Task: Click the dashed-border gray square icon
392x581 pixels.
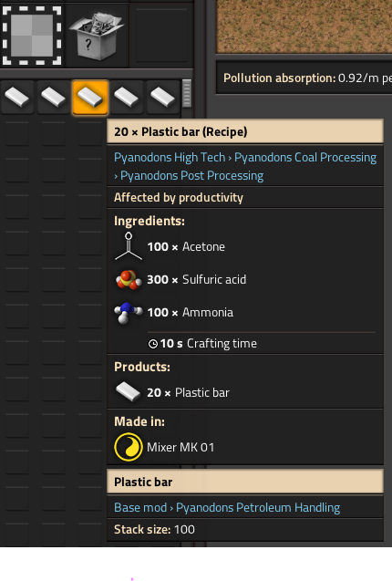Action: tap(32, 36)
